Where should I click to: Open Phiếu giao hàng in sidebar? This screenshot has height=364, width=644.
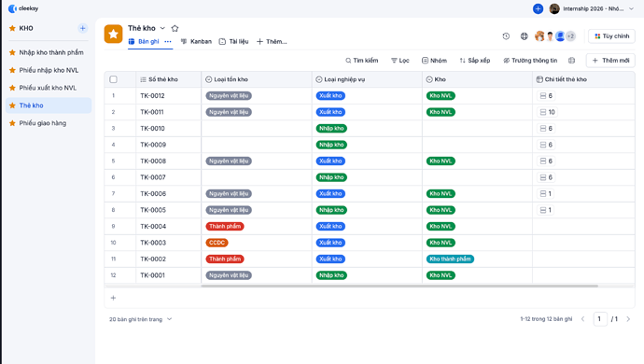click(49, 123)
